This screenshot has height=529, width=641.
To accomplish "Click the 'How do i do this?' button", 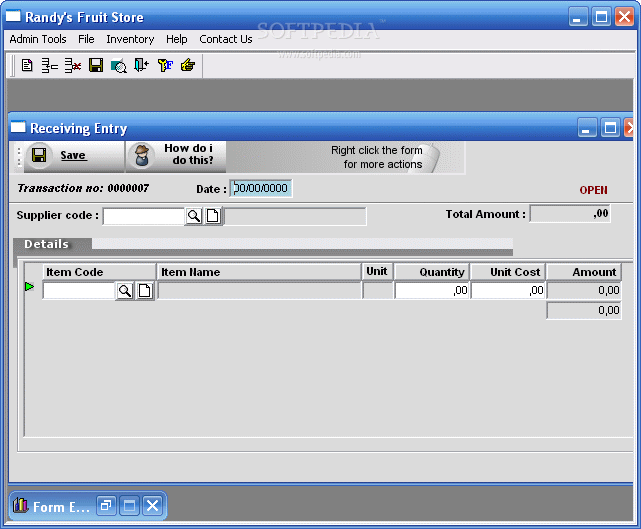I will [176, 155].
